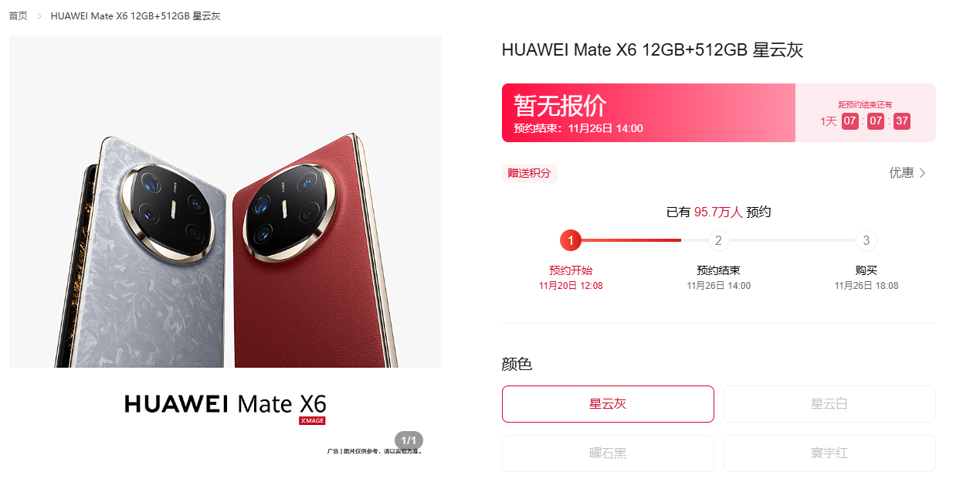This screenshot has width=980, height=479.
Task: Click the 1/1 image counter badge
Action: 409,440
